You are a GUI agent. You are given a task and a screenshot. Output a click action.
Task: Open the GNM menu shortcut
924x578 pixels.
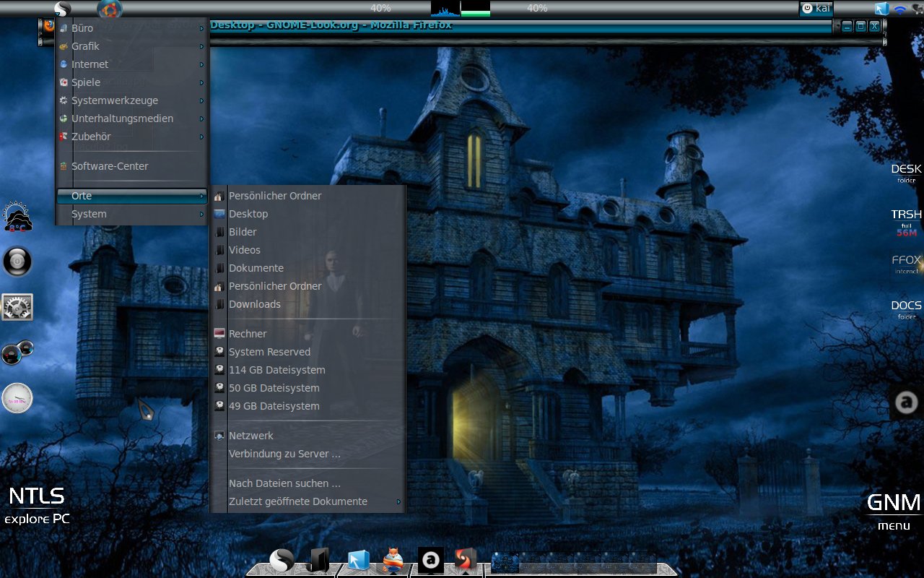894,512
